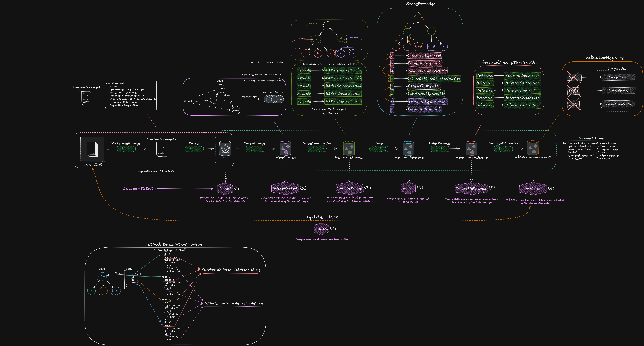Click the Foo root node circle
This screenshot has height=346, width=644.
tap(103, 276)
